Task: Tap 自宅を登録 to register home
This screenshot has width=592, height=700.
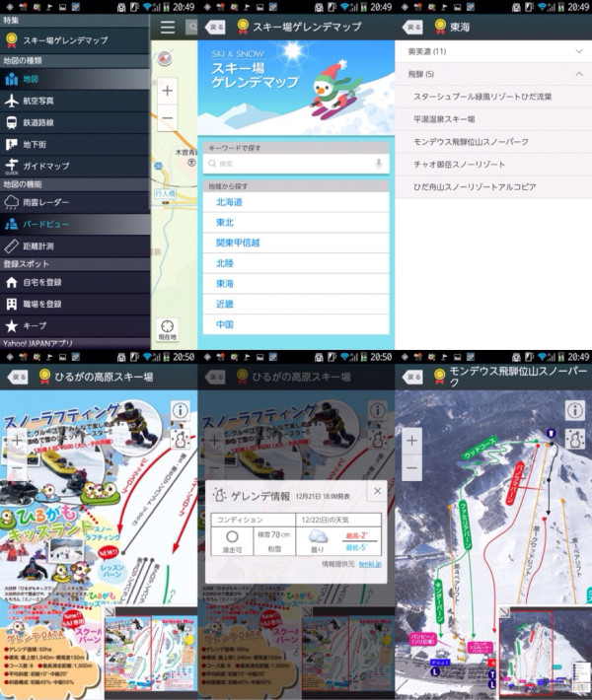Action: [75, 282]
